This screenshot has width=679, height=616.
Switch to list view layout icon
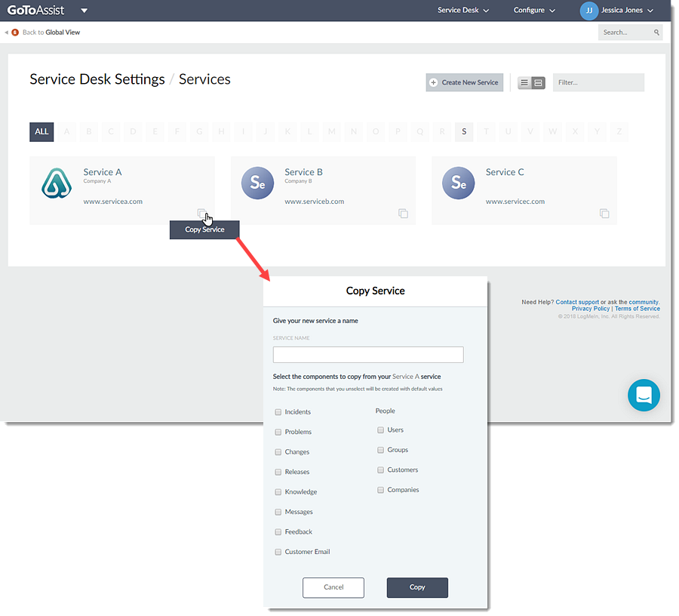click(x=524, y=82)
